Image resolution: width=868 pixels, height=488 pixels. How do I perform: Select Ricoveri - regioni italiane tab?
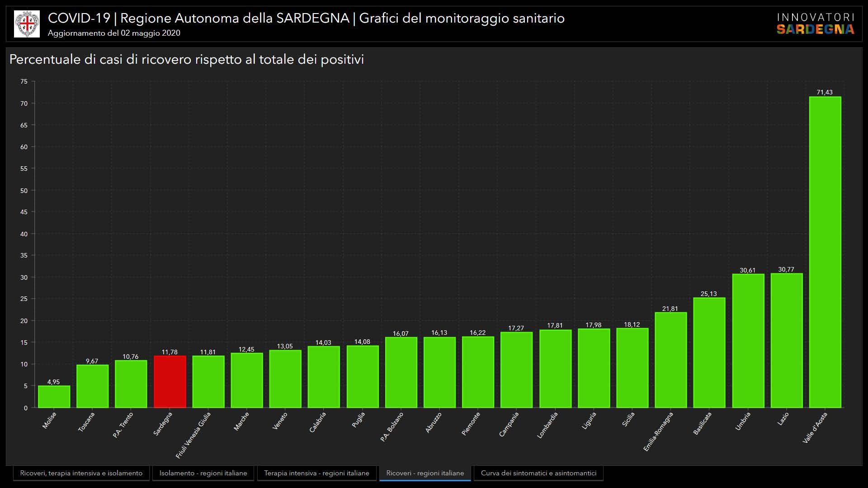425,473
